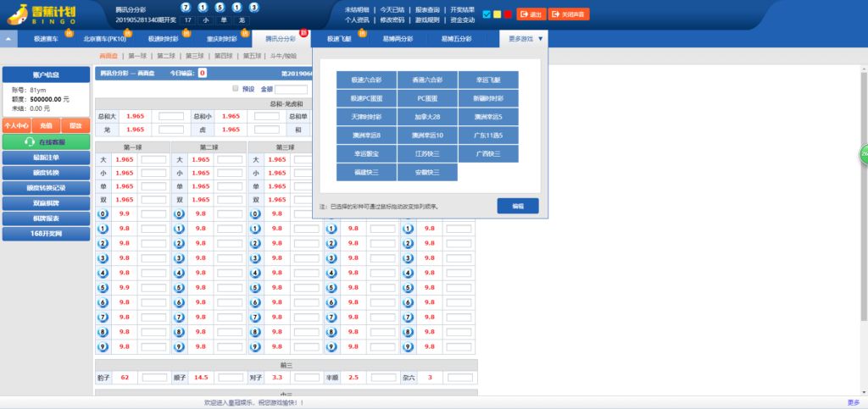This screenshot has height=409, width=868.
Task: Open the 第三球 sub-tab
Action: tap(195, 56)
